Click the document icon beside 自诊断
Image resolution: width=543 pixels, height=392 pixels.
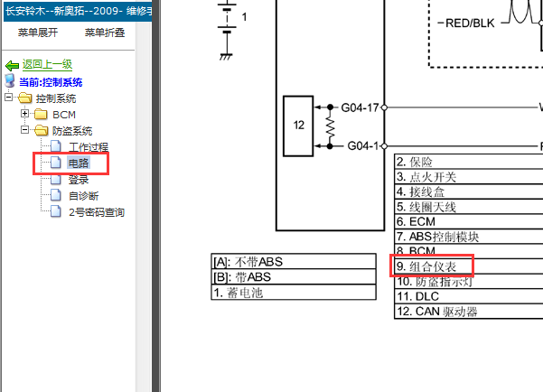point(56,195)
